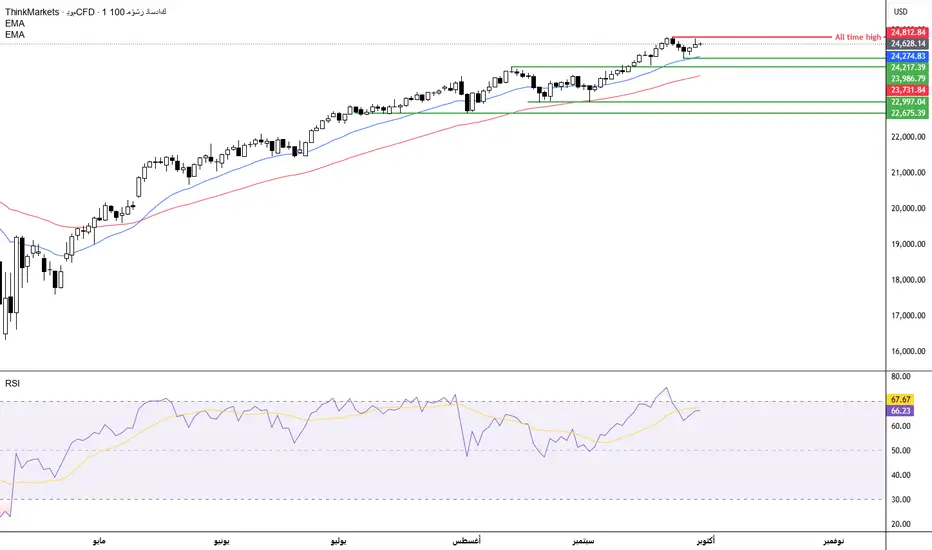Screen dimensions: 932x550
Task: Click the 30.00 RSI scale label
Action: (901, 499)
